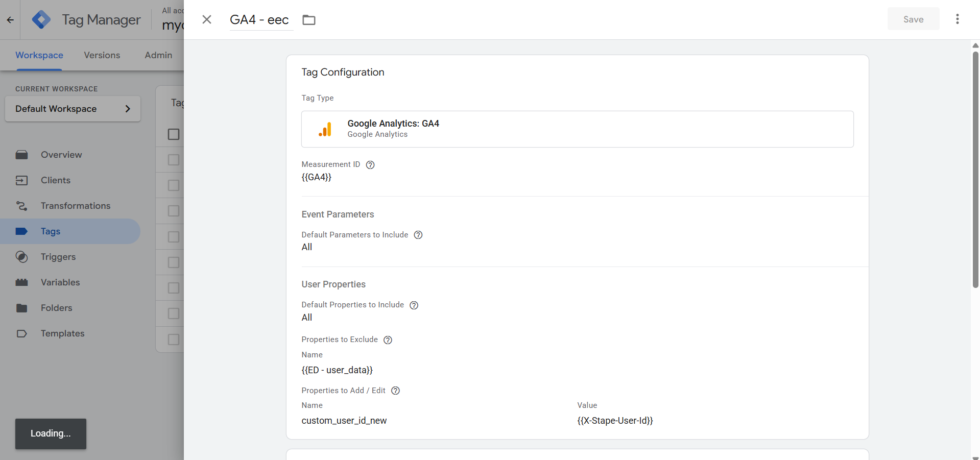The image size is (980, 460).
Task: Click the All value under Default Properties
Action: 307,318
